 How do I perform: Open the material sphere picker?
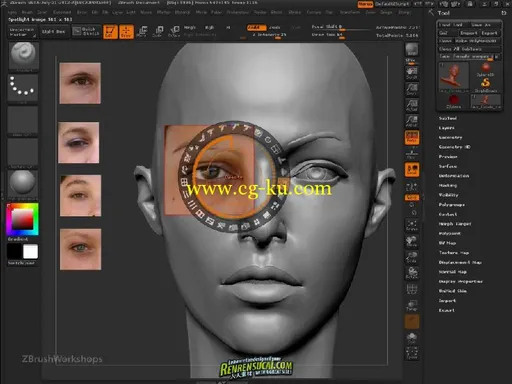tap(23, 184)
